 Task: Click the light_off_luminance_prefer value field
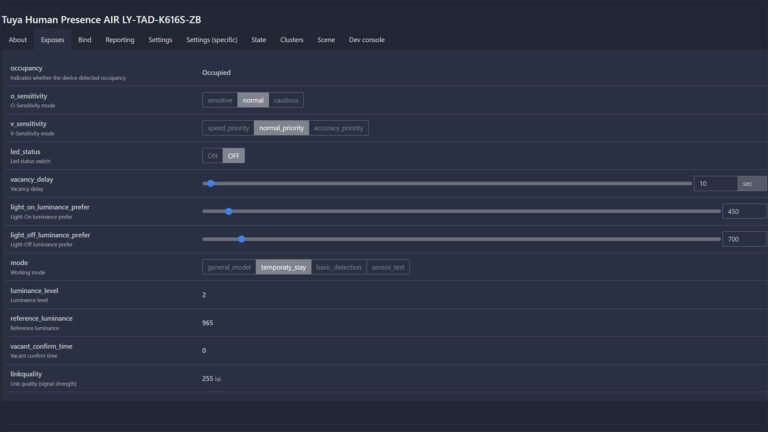(x=743, y=239)
